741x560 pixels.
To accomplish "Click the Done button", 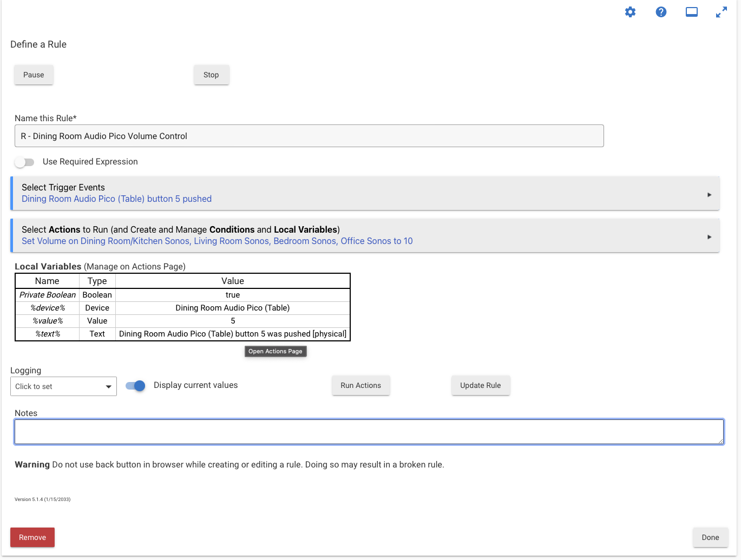I will click(710, 537).
